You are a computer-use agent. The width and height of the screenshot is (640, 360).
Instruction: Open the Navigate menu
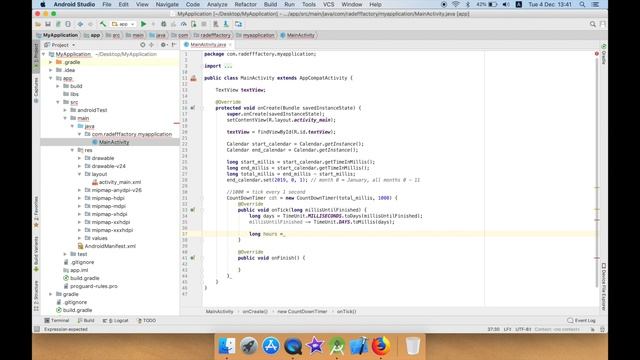click(167, 4)
